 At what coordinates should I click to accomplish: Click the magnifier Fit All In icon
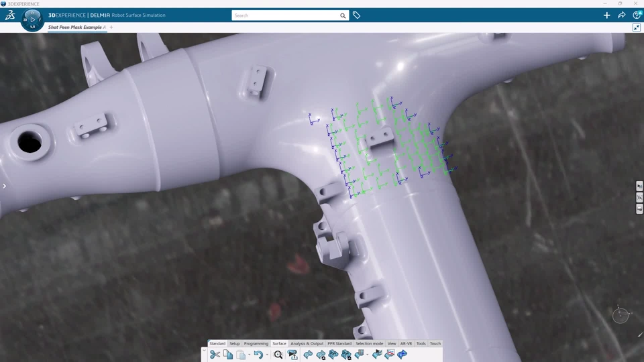point(278,355)
